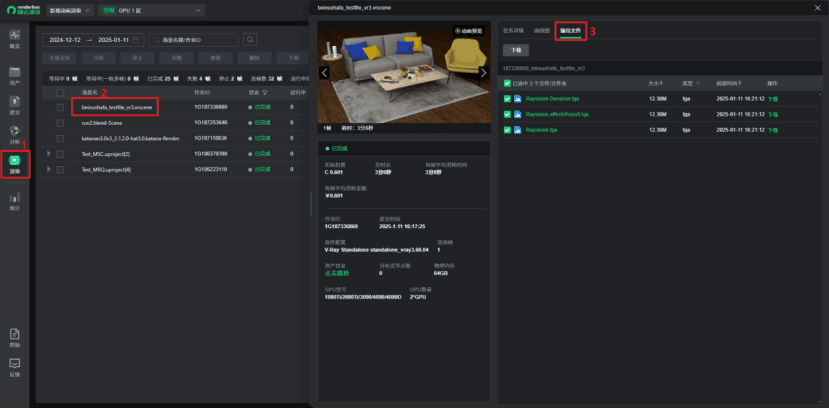This screenshot has height=409, width=829.
Task: Click file icon beside Rayvision.Denoiser.tga
Action: pos(518,99)
